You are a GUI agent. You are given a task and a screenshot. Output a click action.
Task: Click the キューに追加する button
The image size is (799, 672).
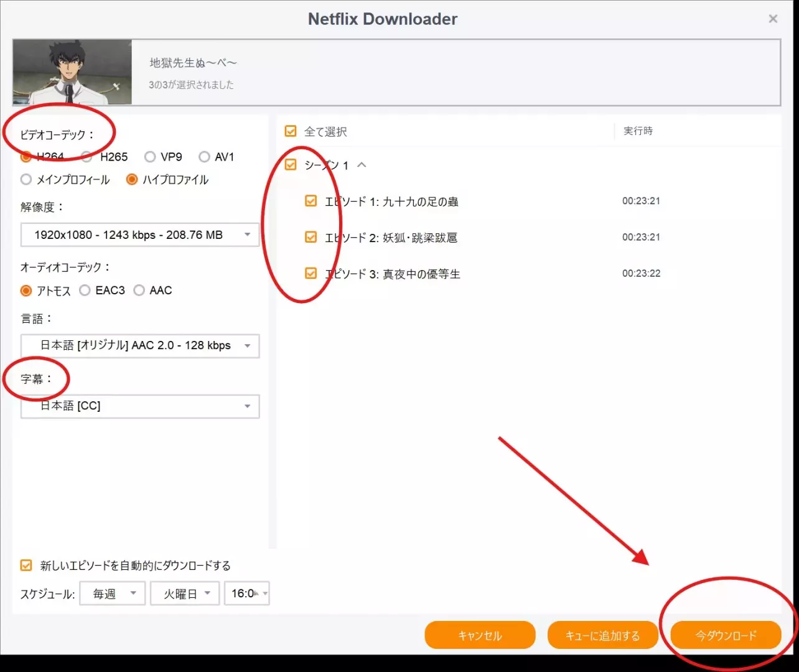pyautogui.click(x=602, y=635)
